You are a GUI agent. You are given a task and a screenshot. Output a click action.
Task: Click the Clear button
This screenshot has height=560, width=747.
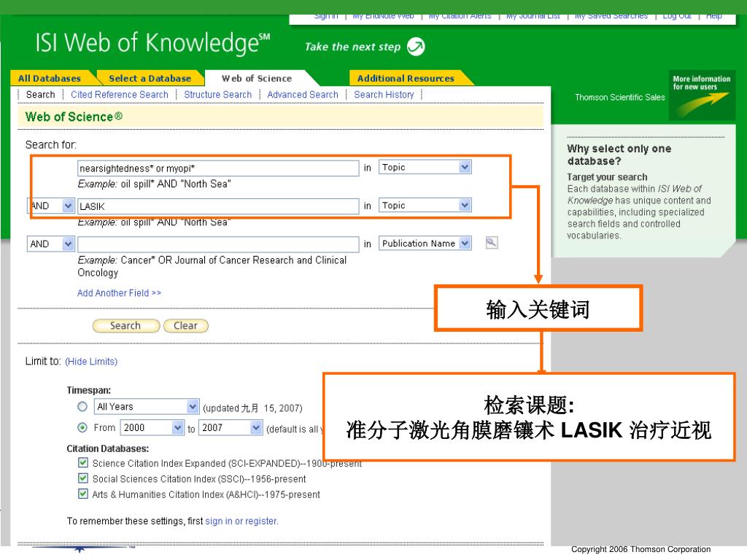click(186, 326)
